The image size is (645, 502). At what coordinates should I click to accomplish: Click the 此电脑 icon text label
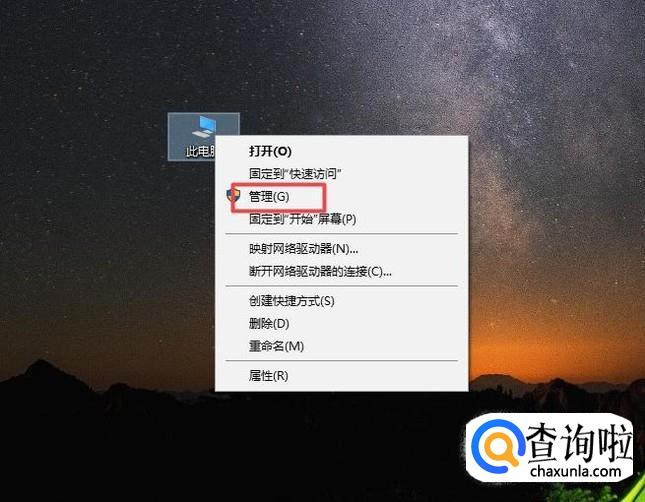[x=200, y=152]
